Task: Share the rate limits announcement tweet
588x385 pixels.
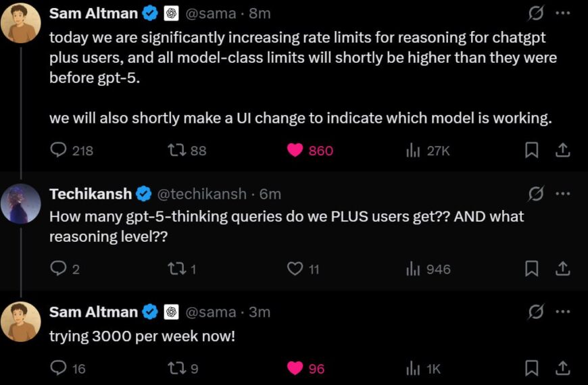Action: (562, 151)
